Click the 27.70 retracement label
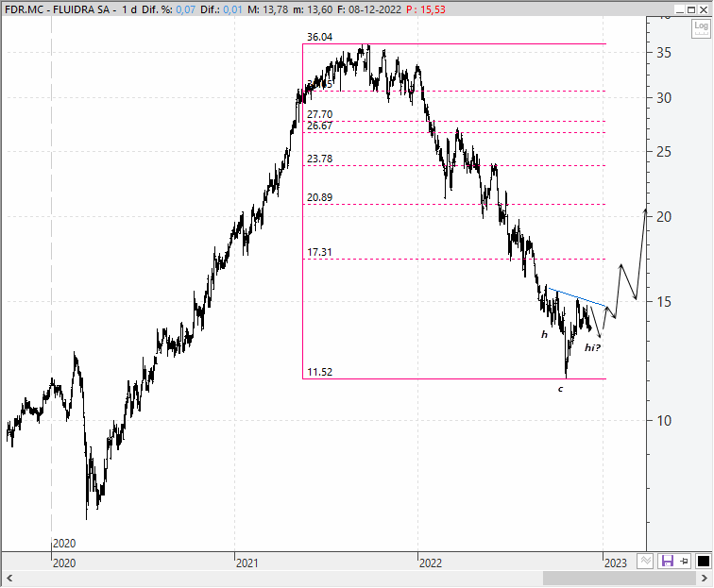Image resolution: width=714 pixels, height=588 pixels. 319,114
